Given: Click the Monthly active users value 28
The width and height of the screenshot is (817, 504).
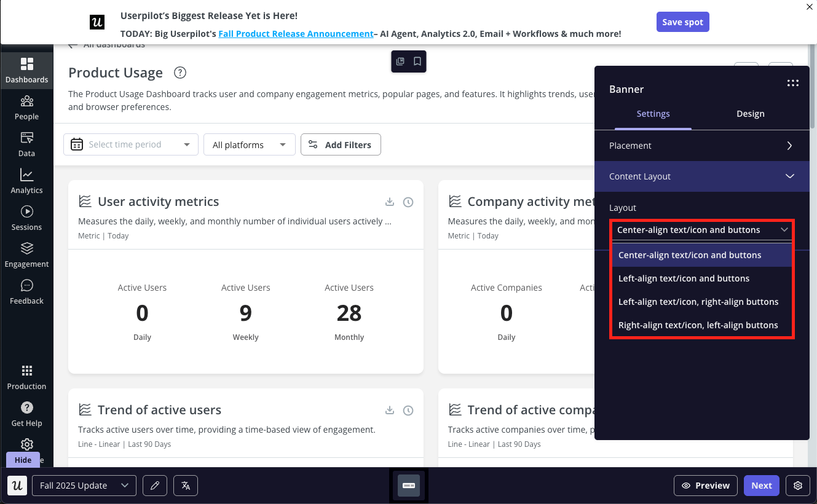Looking at the screenshot, I should 349,313.
